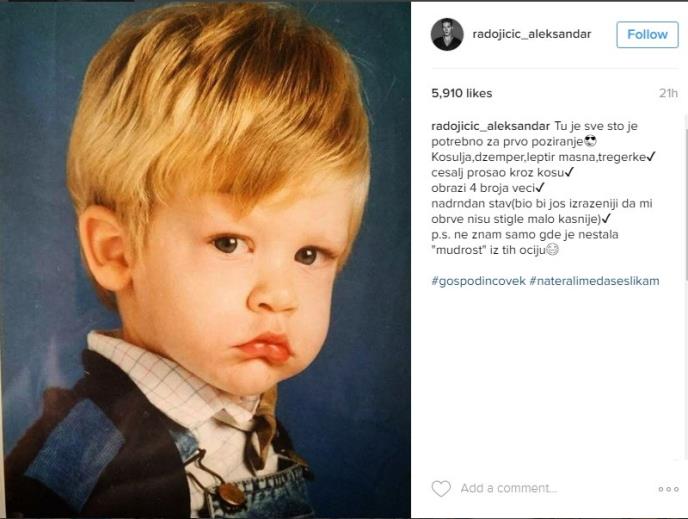Click checkmark after kroz kosu
Screen dimensions: 688x519
click(569, 172)
